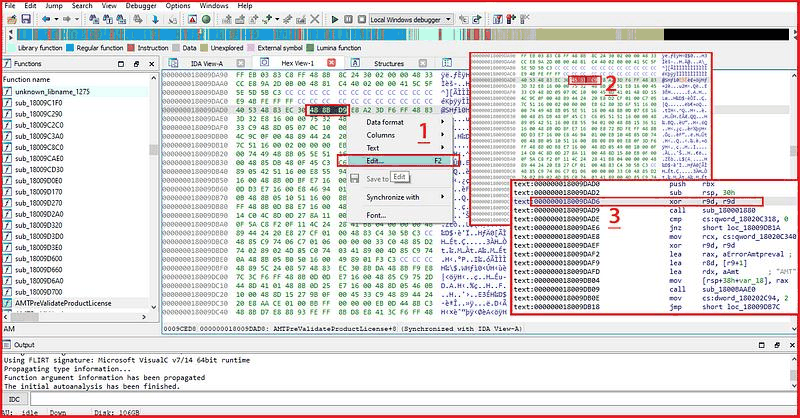
Task: Open the Windows menu
Action: (214, 6)
